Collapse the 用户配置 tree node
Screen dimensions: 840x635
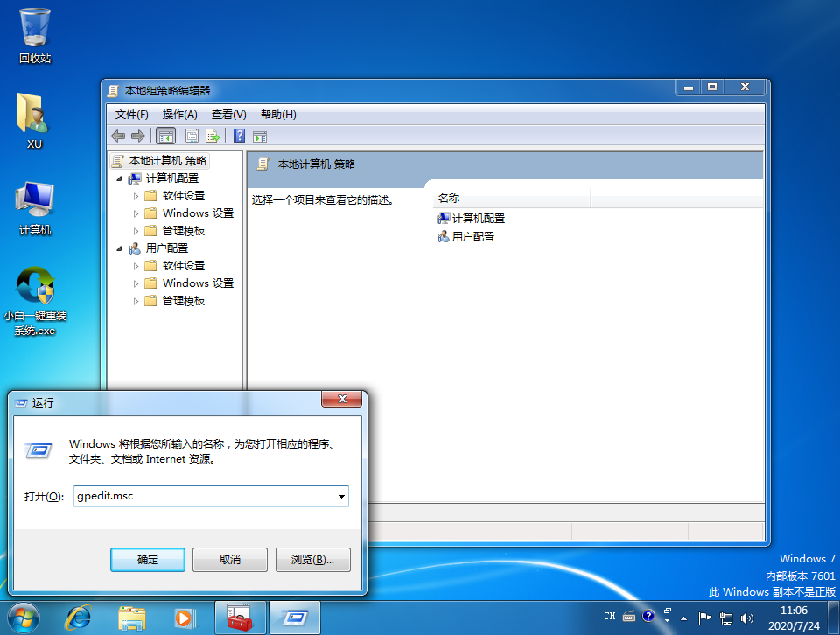120,248
